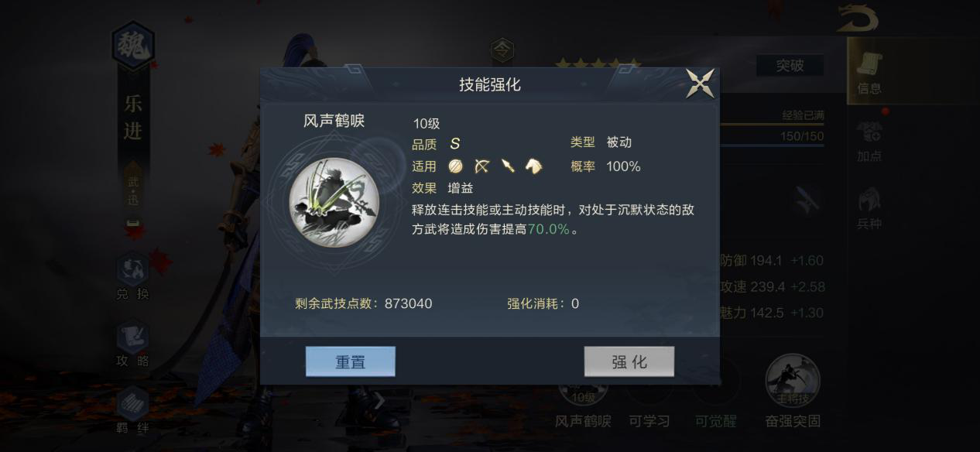Image resolution: width=980 pixels, height=452 pixels.
Task: Select the round shield troop icon
Action: pos(455,166)
